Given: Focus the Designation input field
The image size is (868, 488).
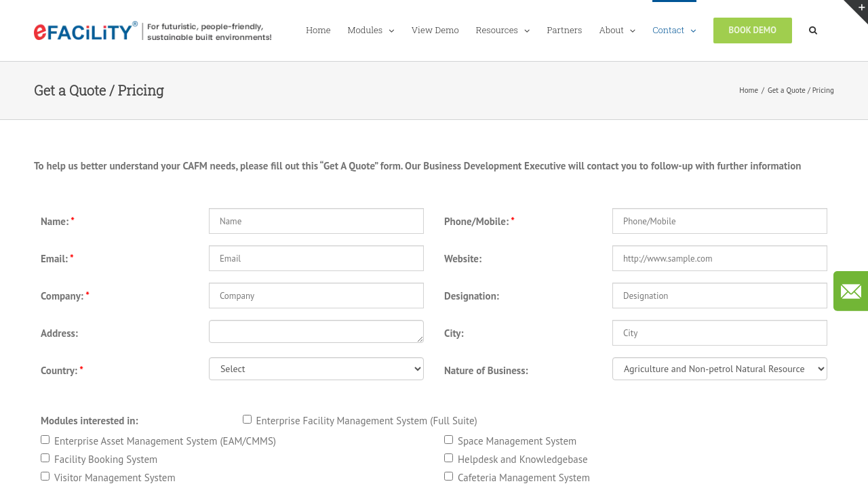Looking at the screenshot, I should (719, 296).
